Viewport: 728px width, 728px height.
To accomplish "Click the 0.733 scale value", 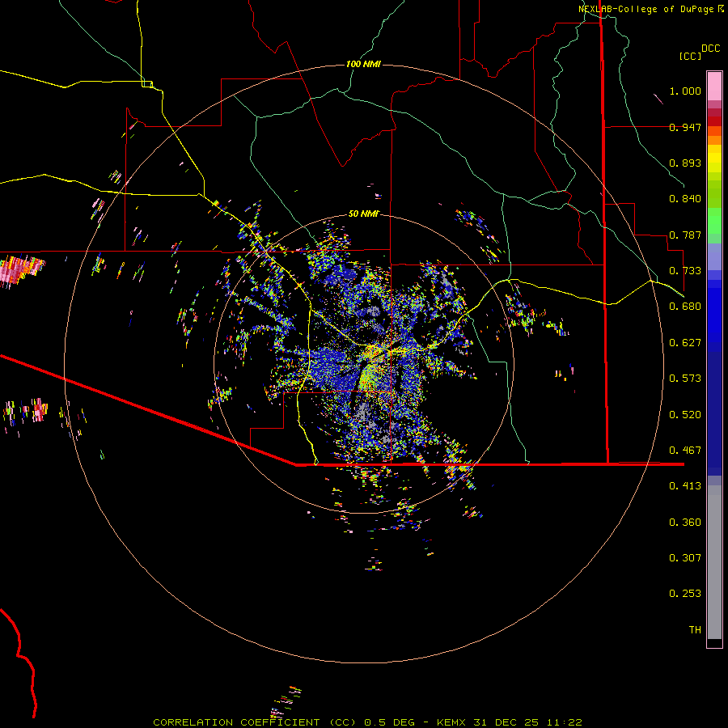I will pos(685,271).
